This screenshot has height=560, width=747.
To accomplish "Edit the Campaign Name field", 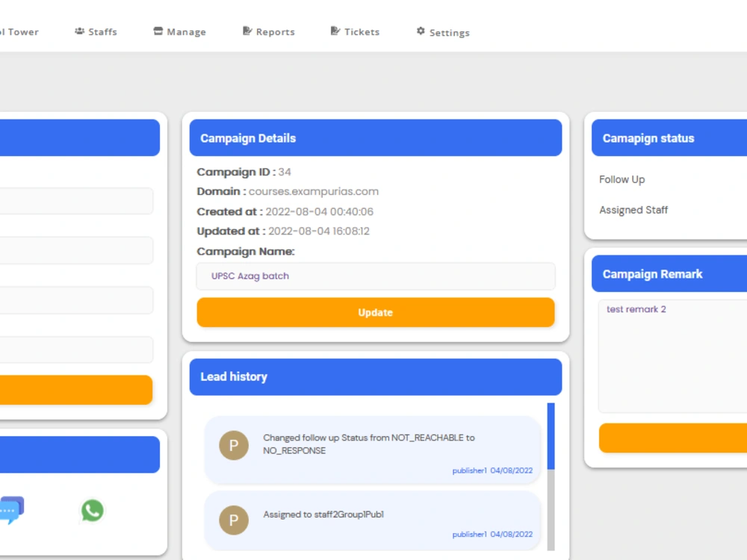I will pyautogui.click(x=376, y=276).
